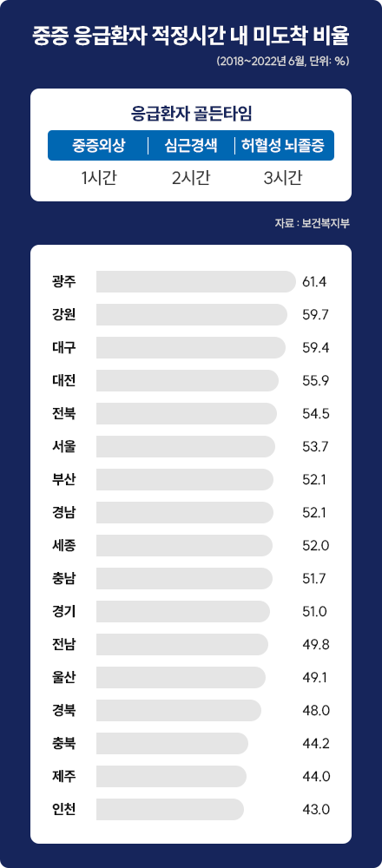This screenshot has width=382, height=868.
Task: Click the 자료 : 보건복지부 source text
Action: 313,224
